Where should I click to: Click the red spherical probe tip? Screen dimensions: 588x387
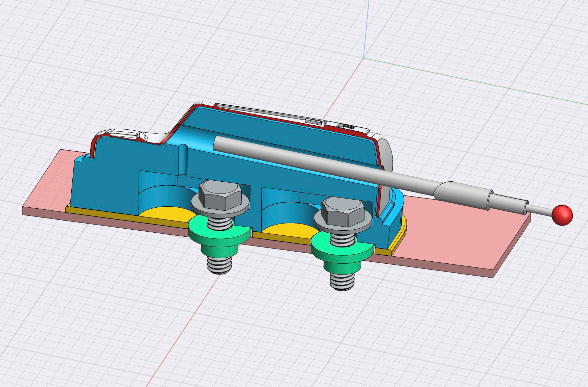pyautogui.click(x=562, y=215)
